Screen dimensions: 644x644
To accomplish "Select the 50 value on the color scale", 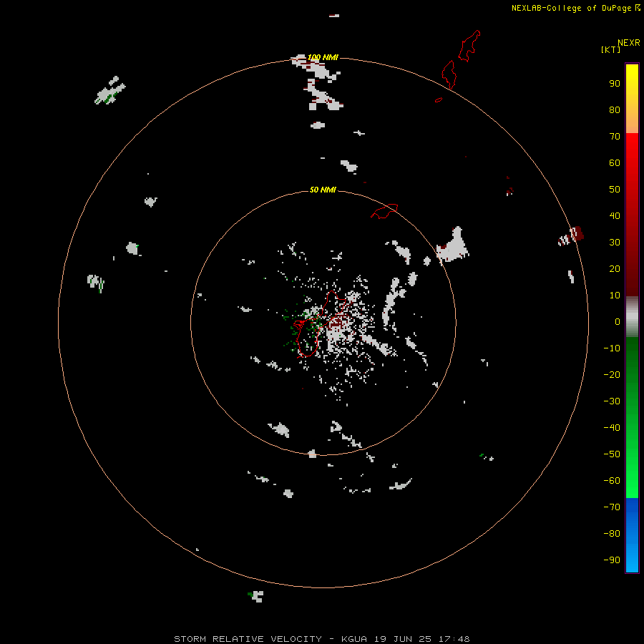I will click(x=615, y=190).
